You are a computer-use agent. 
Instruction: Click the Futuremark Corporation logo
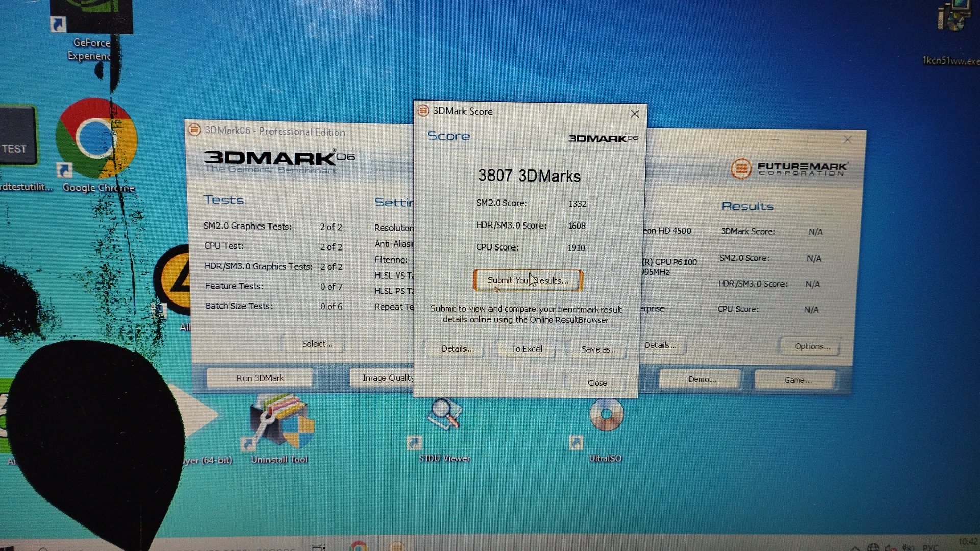pyautogui.click(x=790, y=168)
